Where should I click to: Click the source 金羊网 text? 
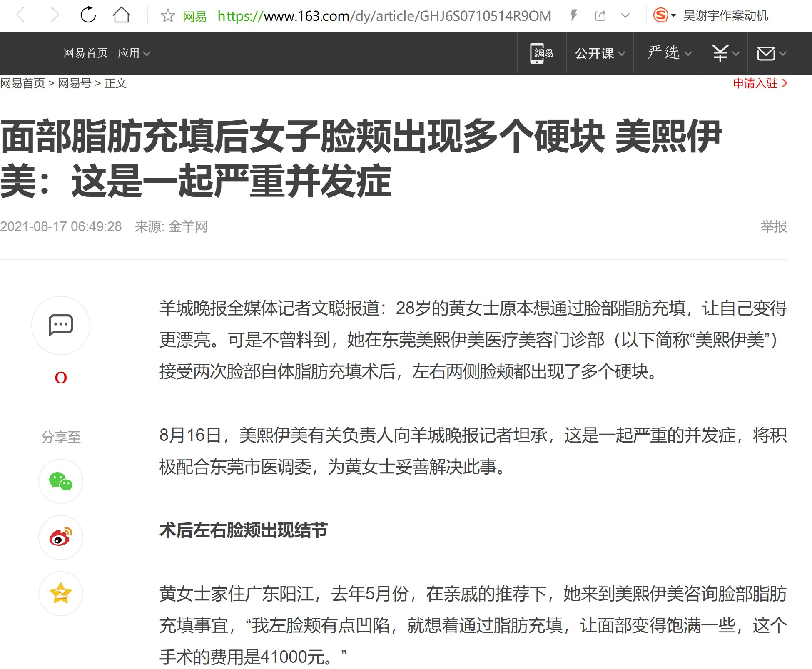[188, 226]
